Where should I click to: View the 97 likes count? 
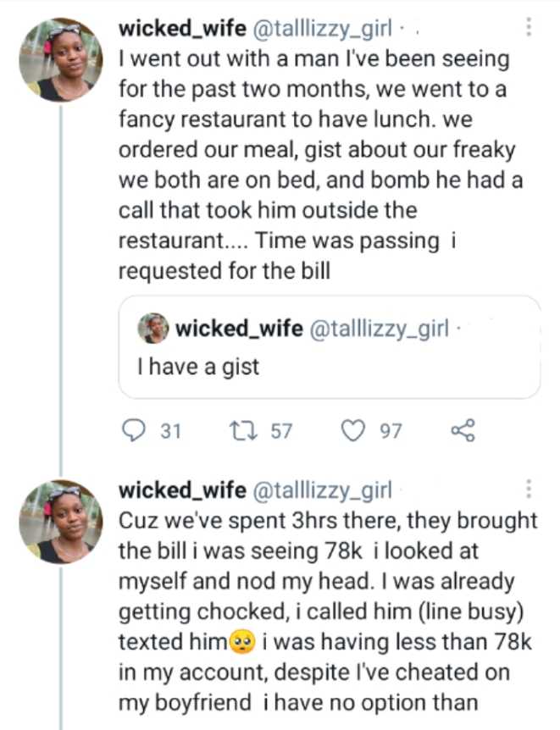[390, 431]
